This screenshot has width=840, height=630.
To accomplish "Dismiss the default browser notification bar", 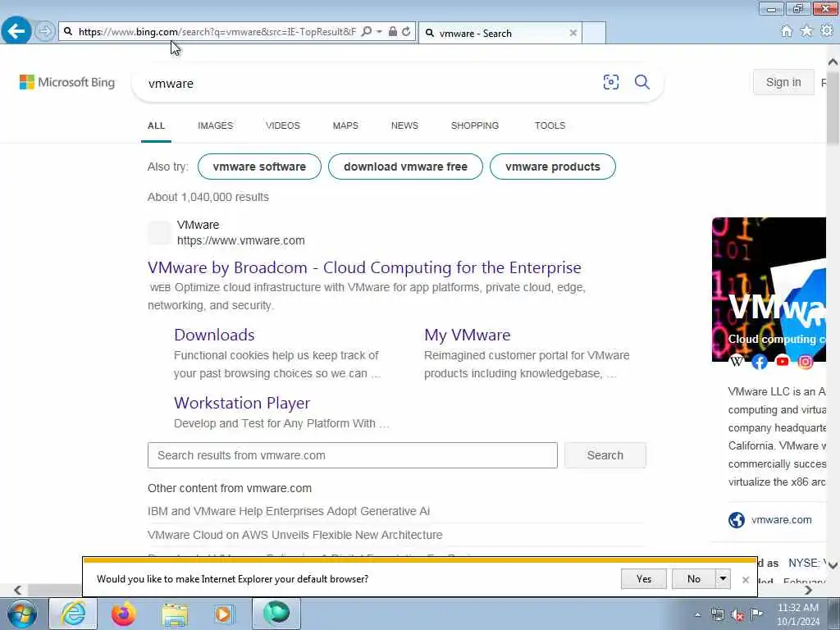I will 745,579.
